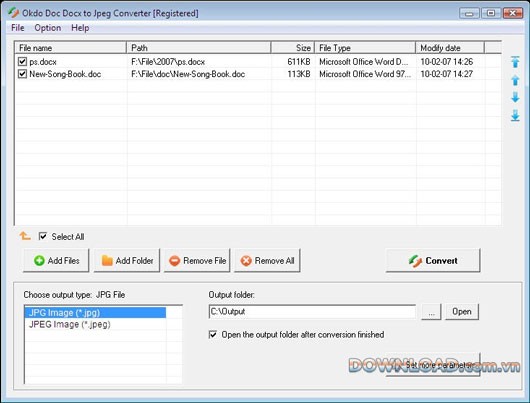Click the Open output folder button

(x=462, y=311)
